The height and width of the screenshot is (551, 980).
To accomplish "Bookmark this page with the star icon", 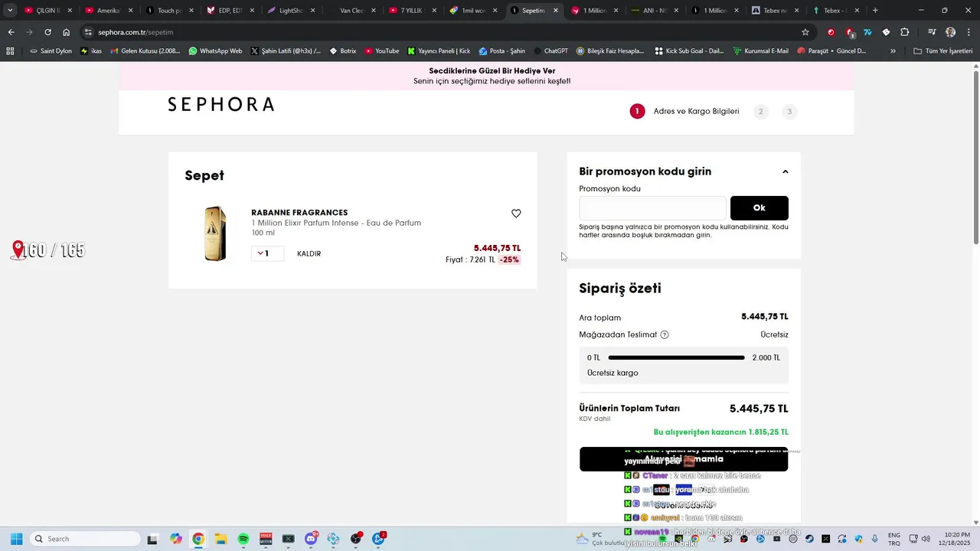I will (x=805, y=32).
